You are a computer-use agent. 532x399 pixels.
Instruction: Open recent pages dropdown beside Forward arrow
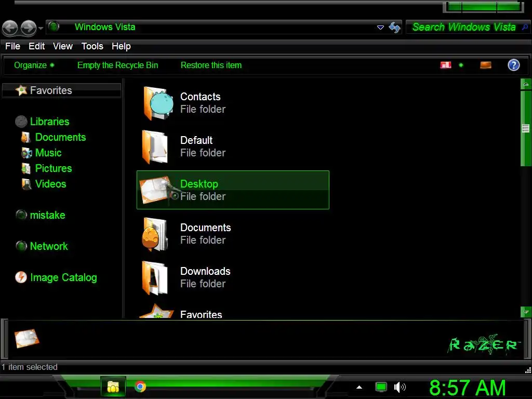tap(41, 28)
